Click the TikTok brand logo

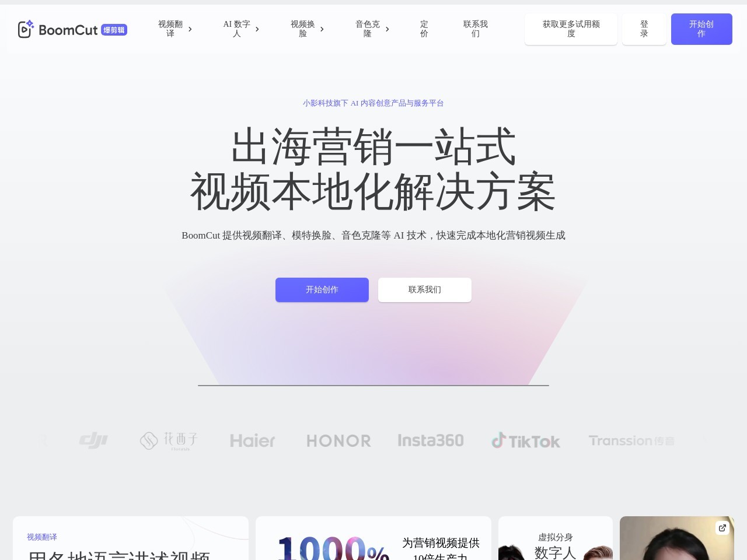click(526, 441)
